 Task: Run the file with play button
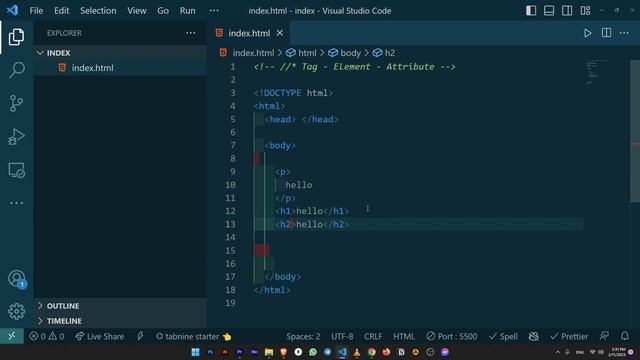pyautogui.click(x=587, y=33)
